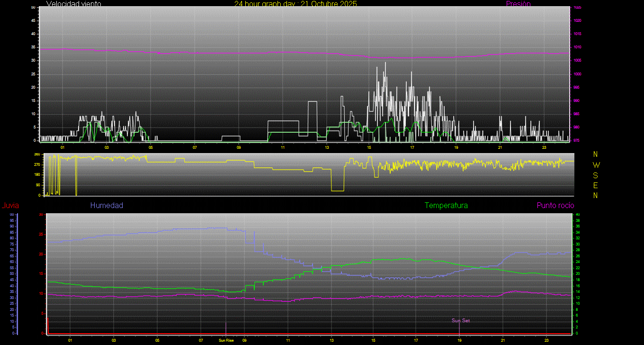The image size is (644, 345).
Task: Click the W compass direction letter
Action: [596, 165]
